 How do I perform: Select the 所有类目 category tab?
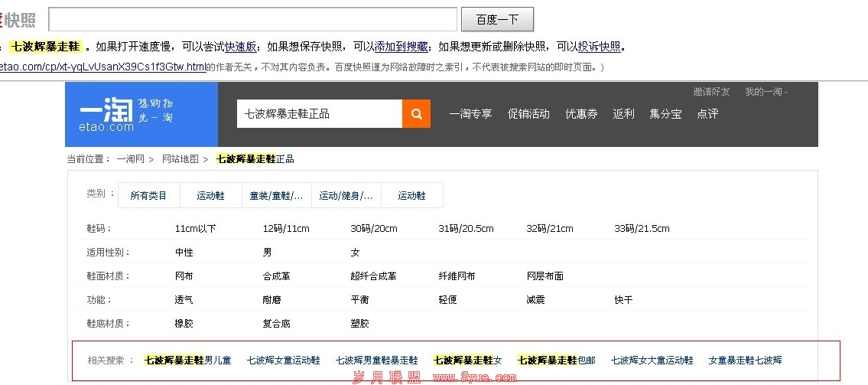pos(148,195)
